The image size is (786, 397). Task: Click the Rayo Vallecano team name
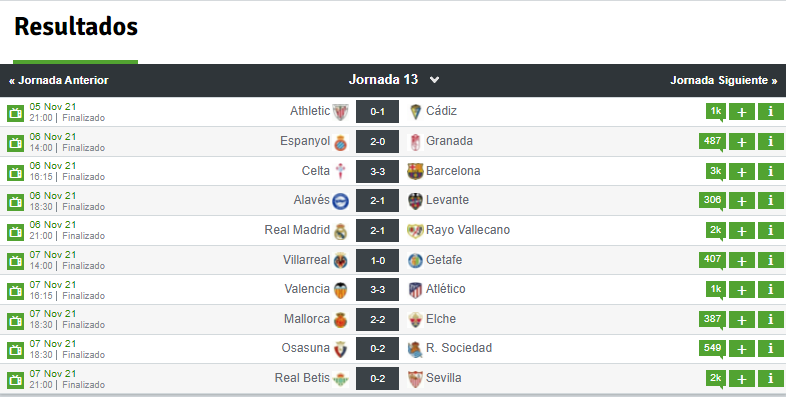[x=468, y=230]
